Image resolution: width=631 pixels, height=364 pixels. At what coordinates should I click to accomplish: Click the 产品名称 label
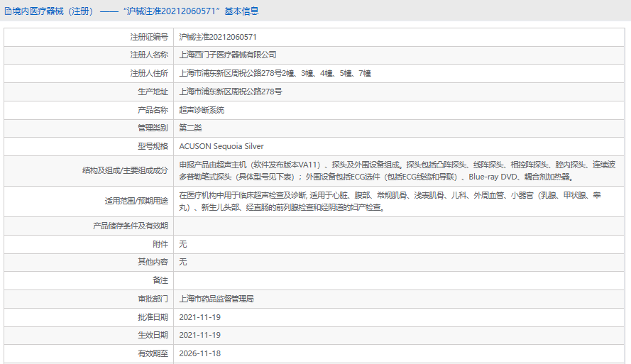point(153,110)
